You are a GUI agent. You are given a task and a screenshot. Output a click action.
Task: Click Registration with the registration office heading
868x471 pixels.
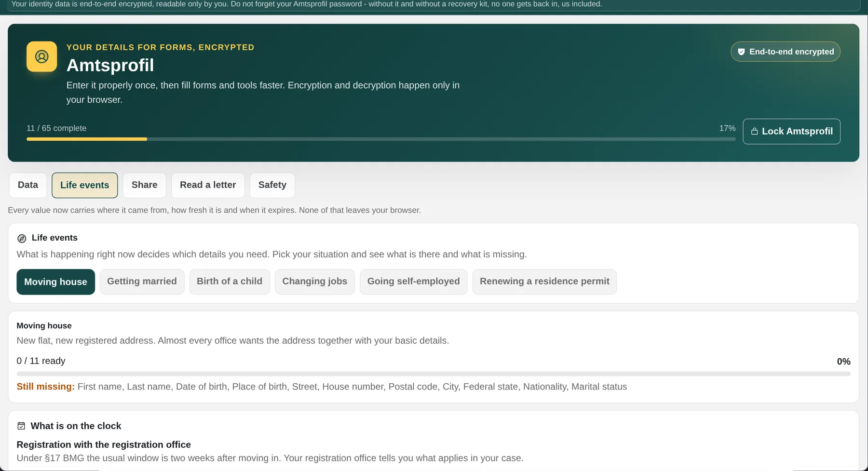104,444
